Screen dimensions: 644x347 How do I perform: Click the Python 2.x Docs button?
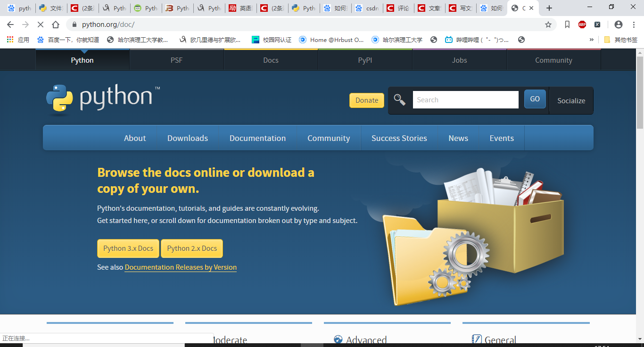[x=192, y=248]
